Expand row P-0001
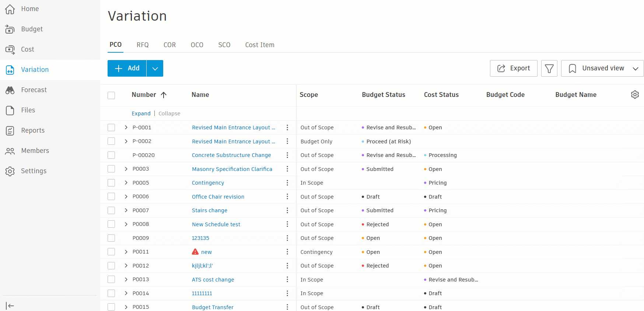The width and height of the screenshot is (644, 311). (x=126, y=127)
